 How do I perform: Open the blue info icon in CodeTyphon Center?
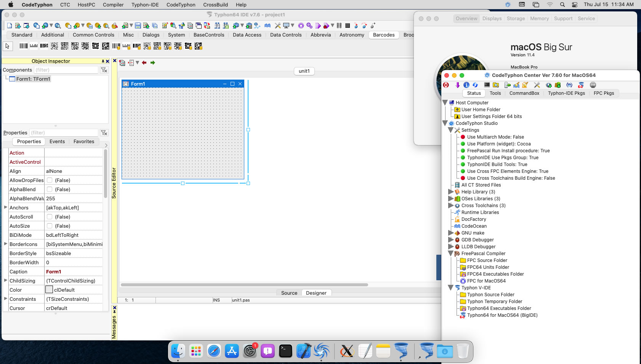(x=466, y=85)
